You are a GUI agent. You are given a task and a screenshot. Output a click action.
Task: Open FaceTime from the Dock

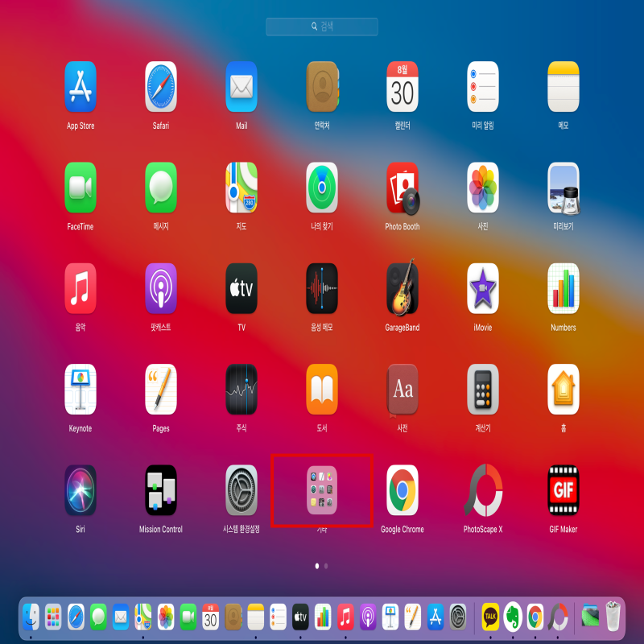[x=188, y=617]
